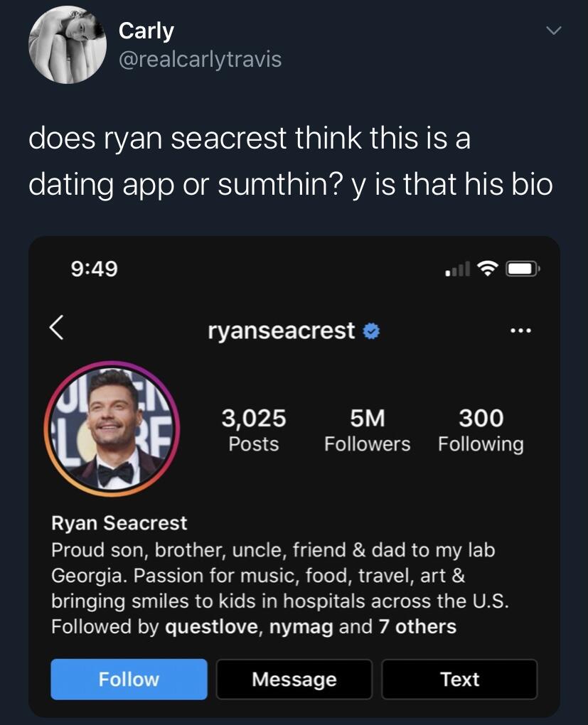Tap the battery status icon
588x725 pixels.
pyautogui.click(x=523, y=269)
